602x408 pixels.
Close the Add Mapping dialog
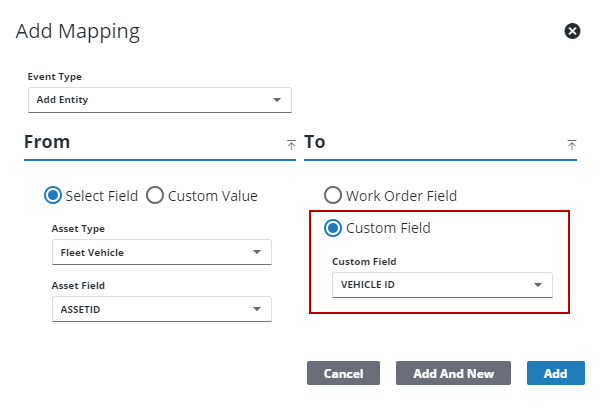click(573, 31)
